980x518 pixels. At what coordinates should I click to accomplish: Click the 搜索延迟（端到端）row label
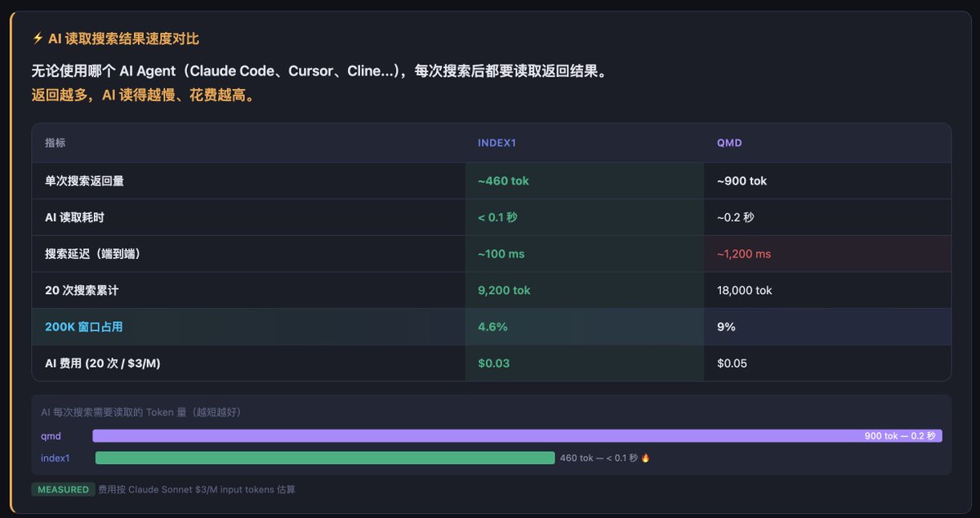[x=93, y=254]
